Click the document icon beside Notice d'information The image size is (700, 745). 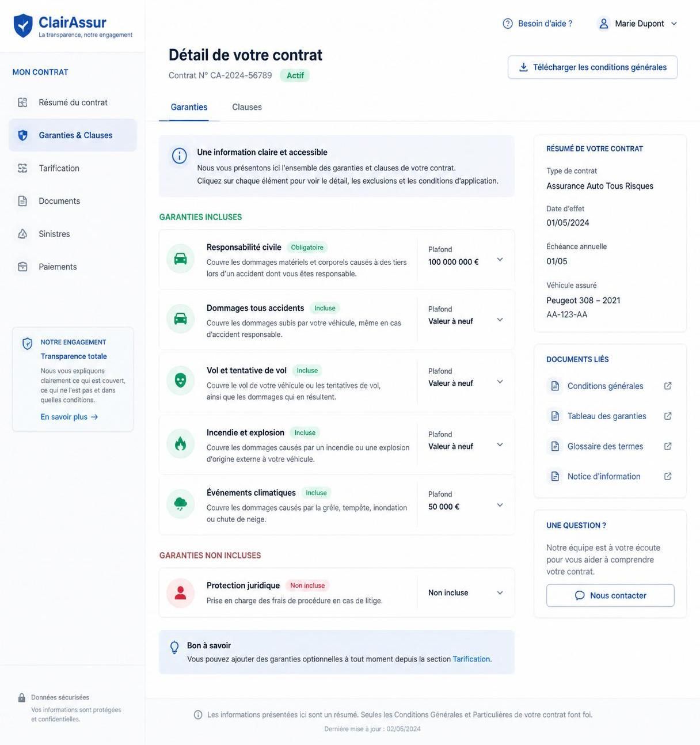coord(555,476)
